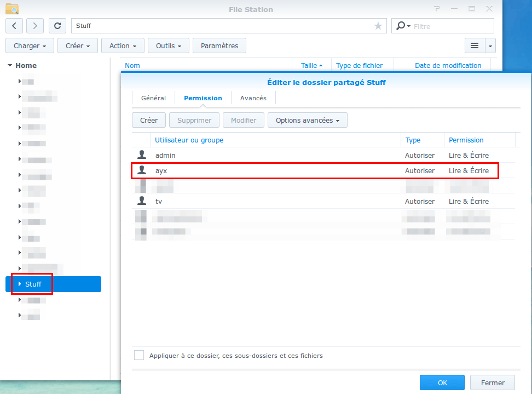Expand the Stuff folder in the tree
The image size is (532, 394).
tap(20, 284)
